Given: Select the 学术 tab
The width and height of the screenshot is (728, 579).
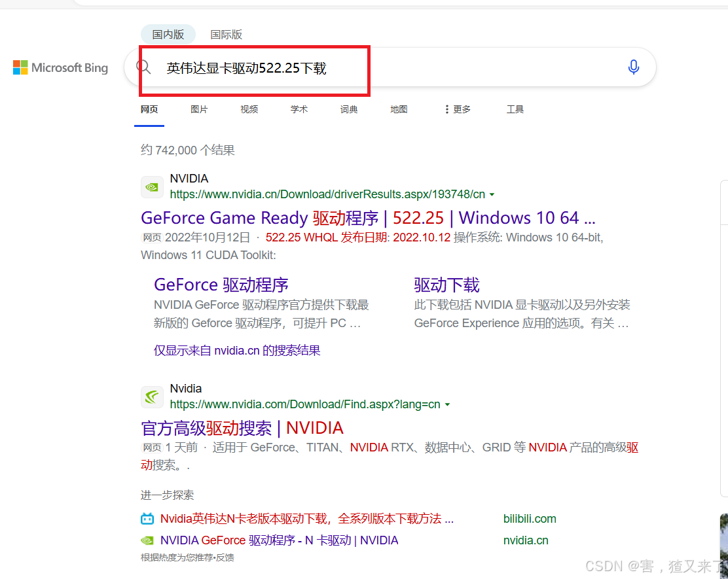Looking at the screenshot, I should tap(299, 109).
